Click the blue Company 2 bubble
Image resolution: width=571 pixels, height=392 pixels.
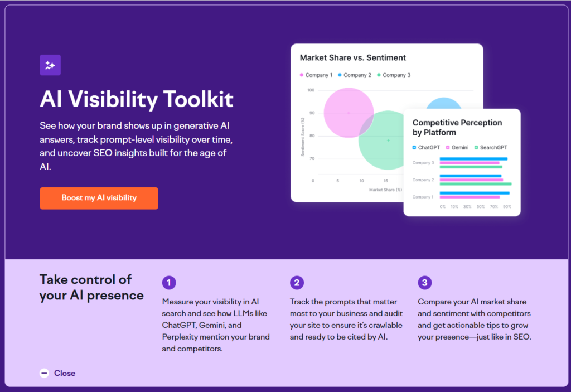click(443, 106)
